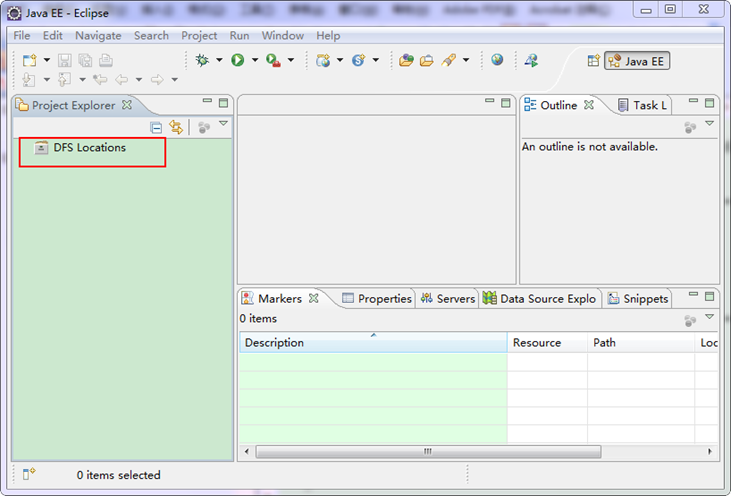
Task: Open the New wizard dropdown arrow
Action: click(47, 60)
